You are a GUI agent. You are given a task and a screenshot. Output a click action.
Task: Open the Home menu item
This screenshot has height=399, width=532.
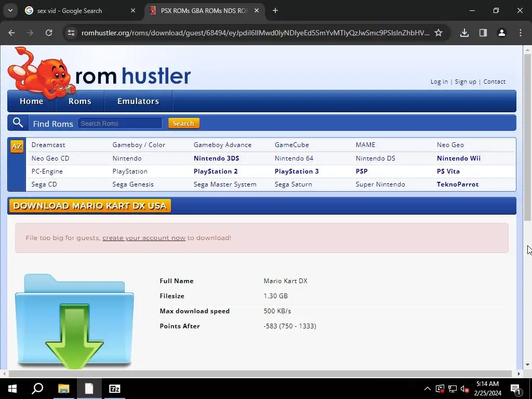pyautogui.click(x=32, y=101)
